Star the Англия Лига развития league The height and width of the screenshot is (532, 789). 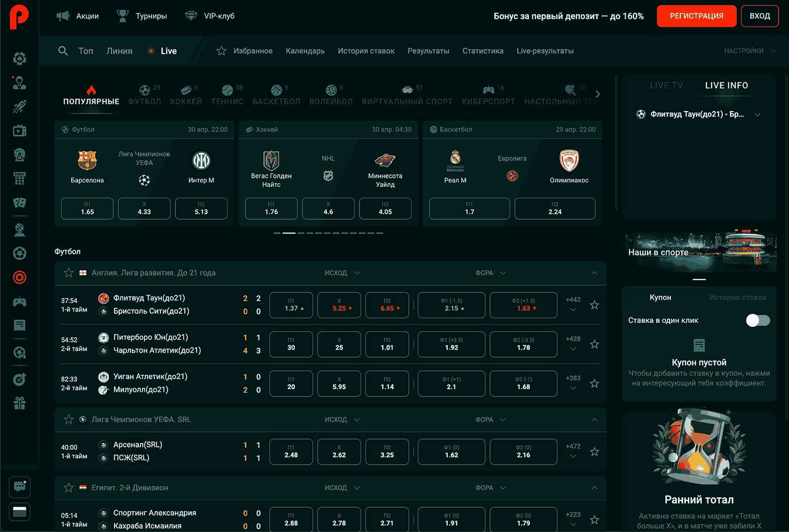[x=69, y=273]
